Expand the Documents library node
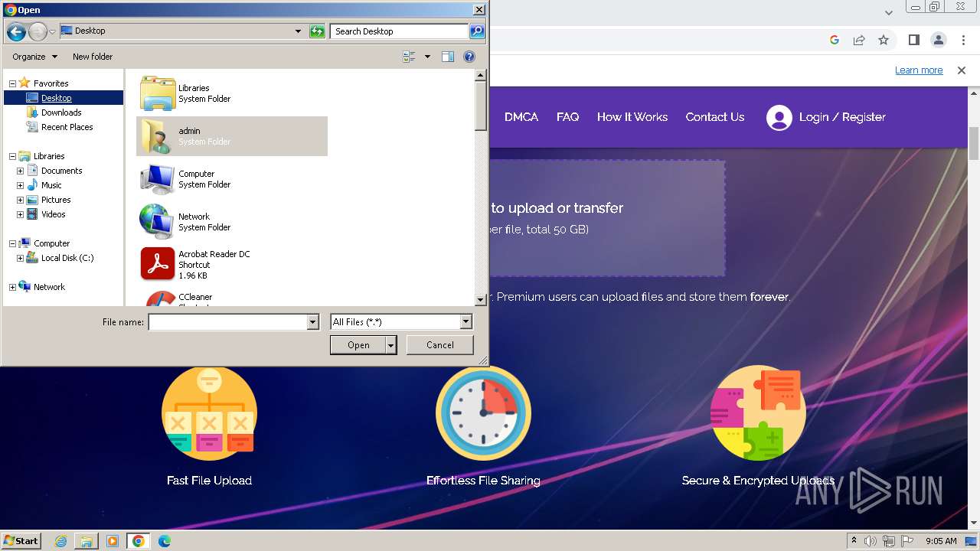The height and width of the screenshot is (551, 980). pos(20,171)
